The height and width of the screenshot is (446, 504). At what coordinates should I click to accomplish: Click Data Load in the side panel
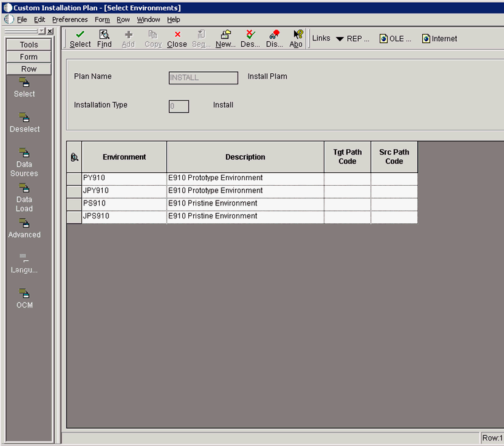24,197
